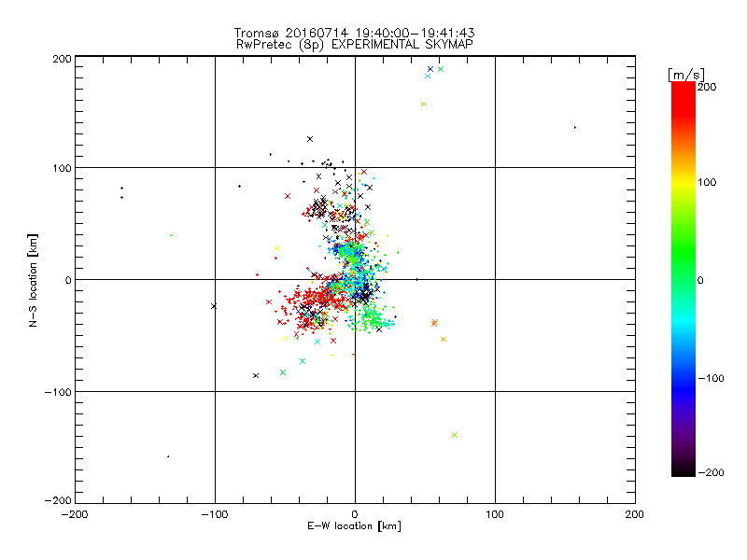
Task: Click the isolated black X marker near x=-100 km
Action: tap(214, 306)
